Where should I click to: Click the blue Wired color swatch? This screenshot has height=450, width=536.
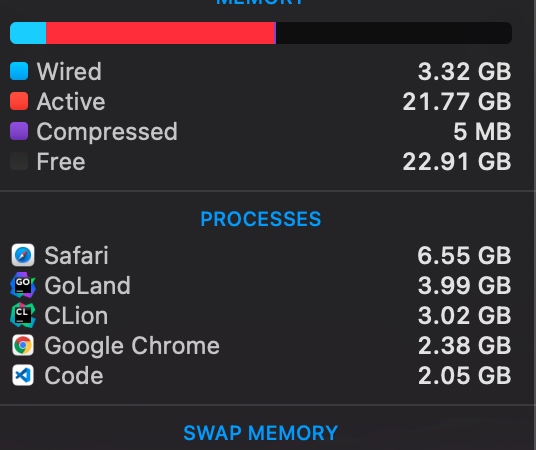(x=19, y=71)
